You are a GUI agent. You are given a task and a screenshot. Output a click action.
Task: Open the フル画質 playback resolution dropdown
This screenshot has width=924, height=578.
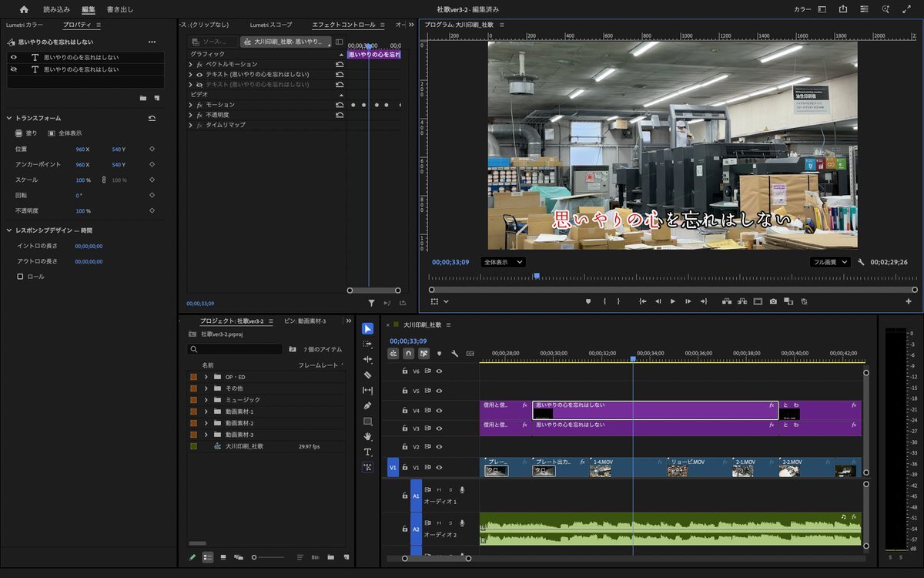[x=831, y=262]
